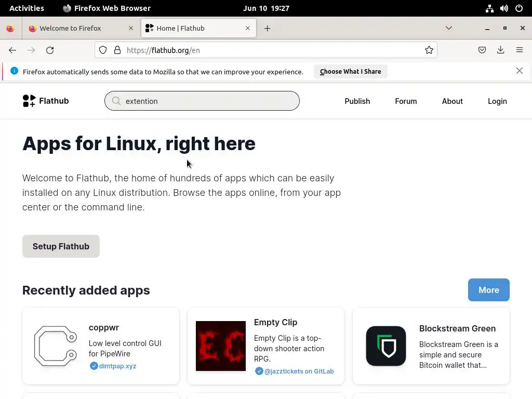Open the Forum menu item

pos(406,101)
